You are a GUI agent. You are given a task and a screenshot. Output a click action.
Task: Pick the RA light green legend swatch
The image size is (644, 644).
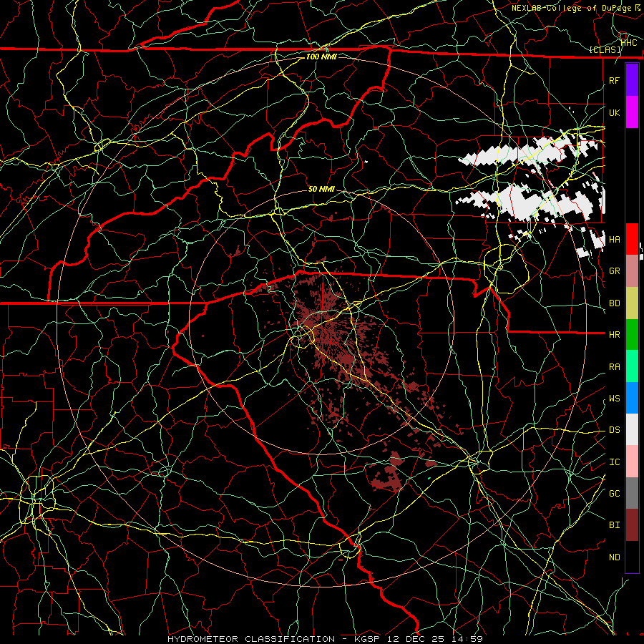632,366
